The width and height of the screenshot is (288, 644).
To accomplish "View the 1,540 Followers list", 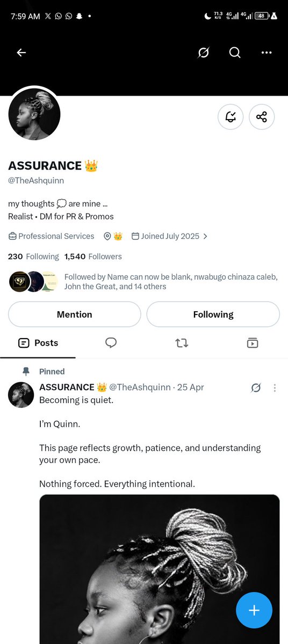I will pyautogui.click(x=93, y=257).
